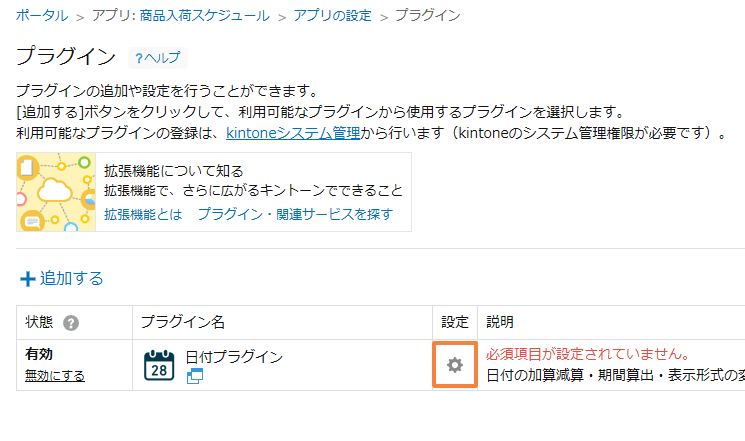Click the プラグイン名 column header

click(x=183, y=322)
